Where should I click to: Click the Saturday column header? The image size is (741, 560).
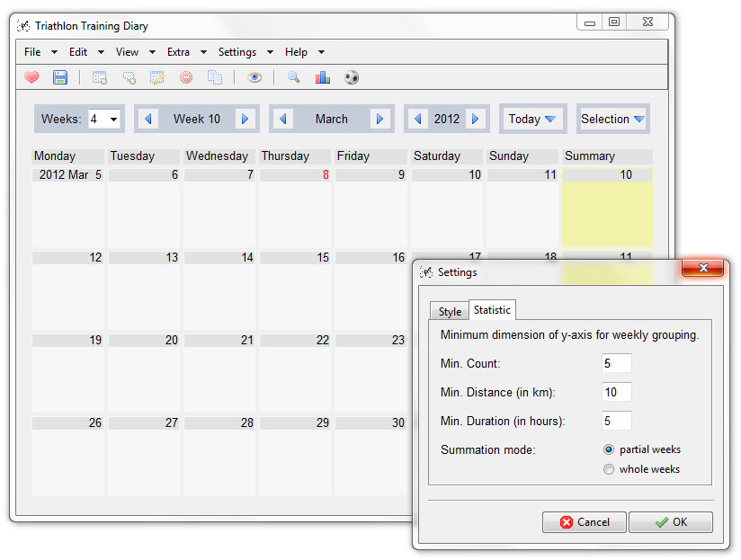(x=447, y=156)
